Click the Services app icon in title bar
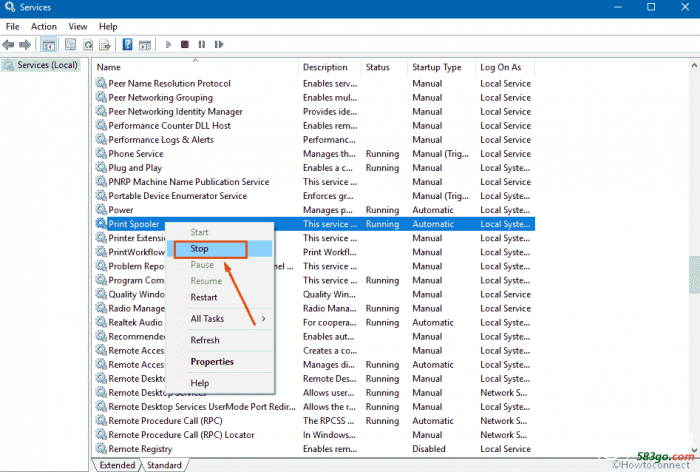This screenshot has height=472, width=700. pos(10,7)
